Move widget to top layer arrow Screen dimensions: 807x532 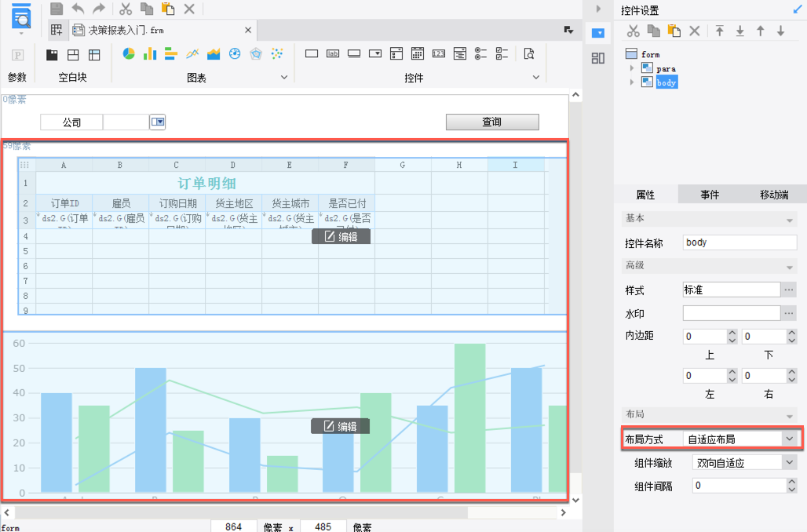tap(720, 31)
